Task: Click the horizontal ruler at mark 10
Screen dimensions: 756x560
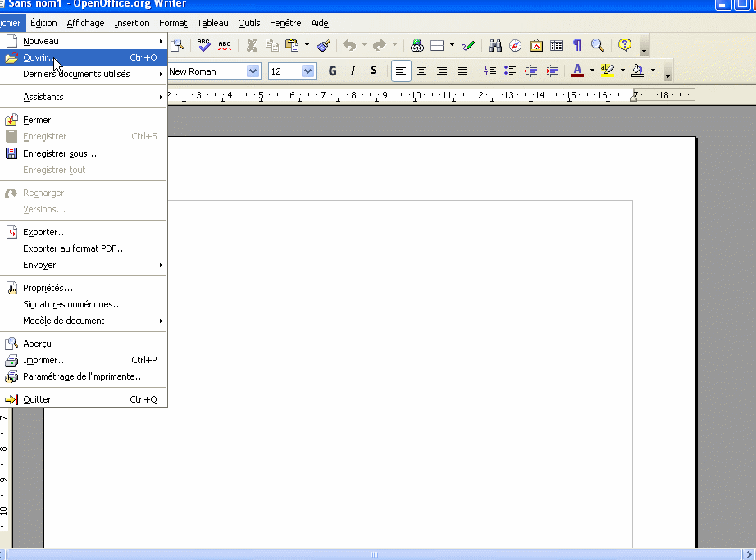Action: (416, 95)
